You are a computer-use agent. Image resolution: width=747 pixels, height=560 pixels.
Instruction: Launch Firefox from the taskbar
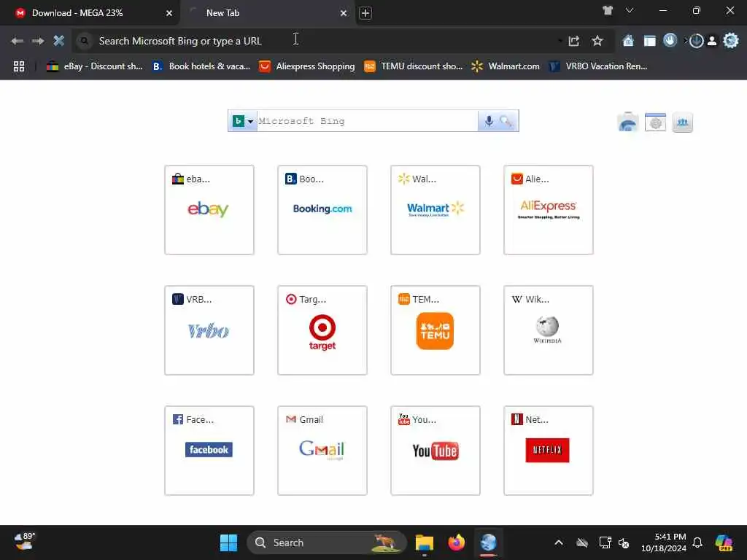click(457, 542)
